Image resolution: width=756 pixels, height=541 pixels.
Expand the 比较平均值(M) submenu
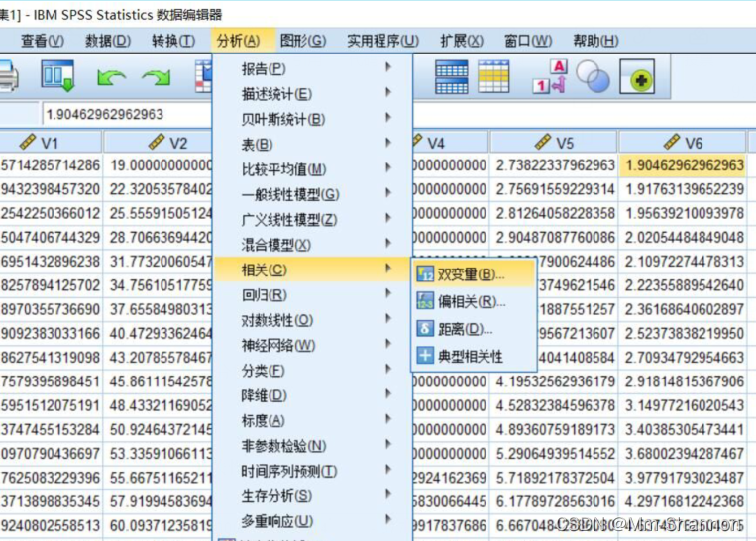[312, 169]
